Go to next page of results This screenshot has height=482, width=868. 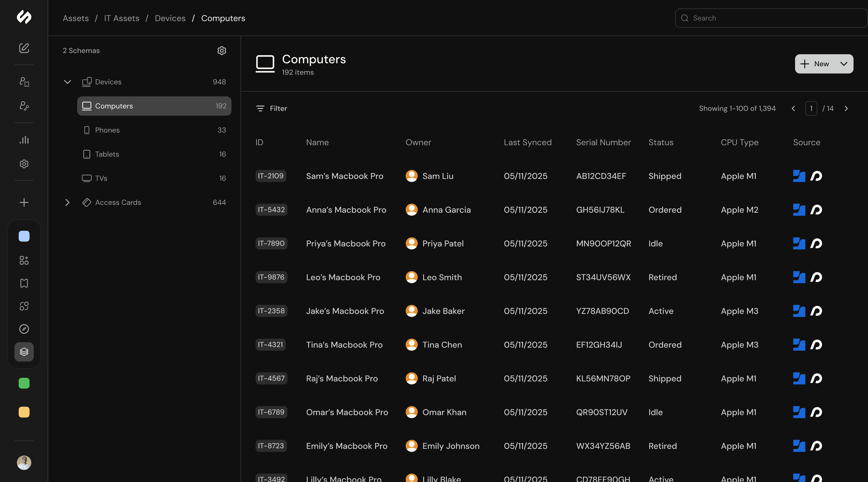(846, 108)
